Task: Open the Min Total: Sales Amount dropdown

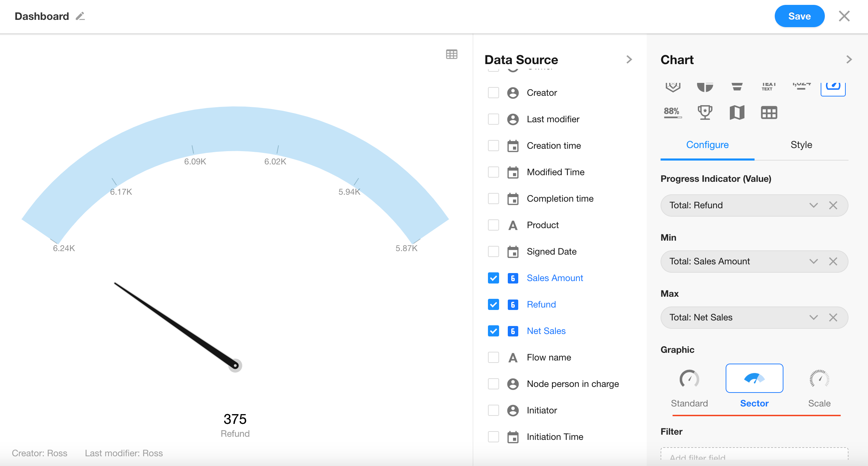Action: pyautogui.click(x=813, y=262)
